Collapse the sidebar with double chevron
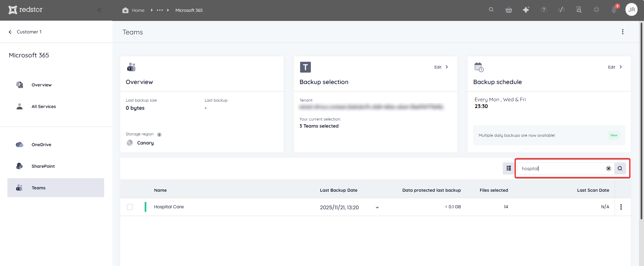This screenshot has width=644, height=266. [100, 10]
